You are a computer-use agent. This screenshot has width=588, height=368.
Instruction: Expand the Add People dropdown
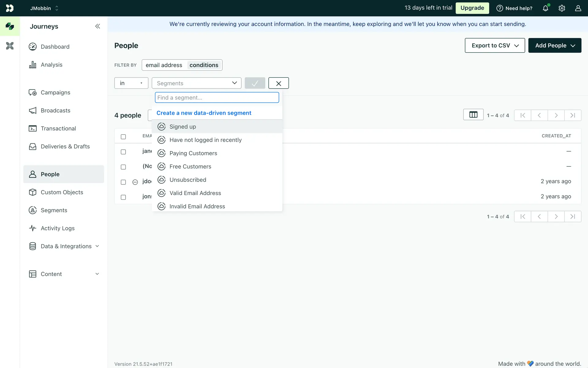555,45
